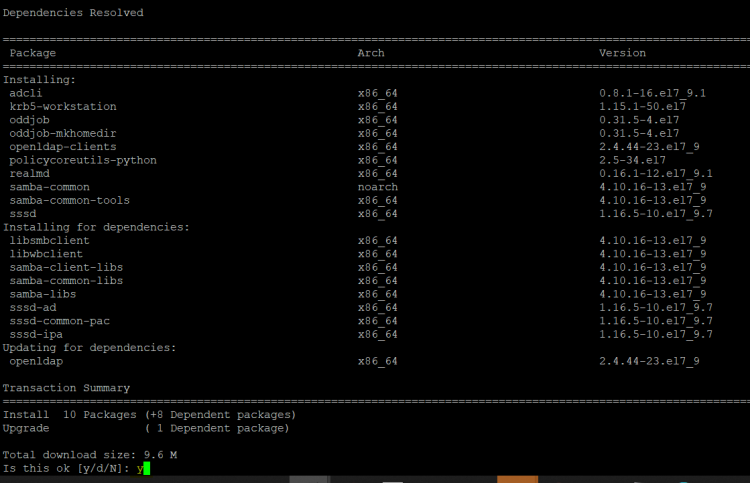The image size is (750, 483).
Task: Select the sssd-ad package name
Action: (x=33, y=307)
